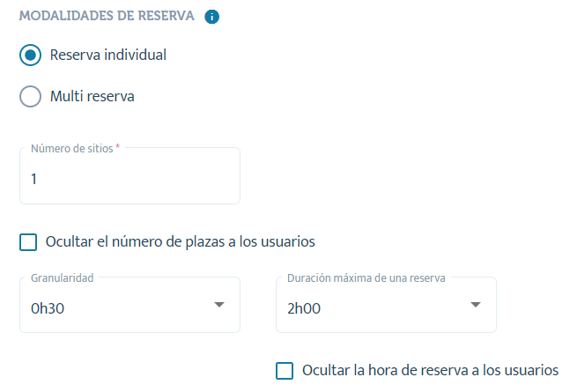Enable Ocultar el número de plazas checkbox

[x=28, y=242]
